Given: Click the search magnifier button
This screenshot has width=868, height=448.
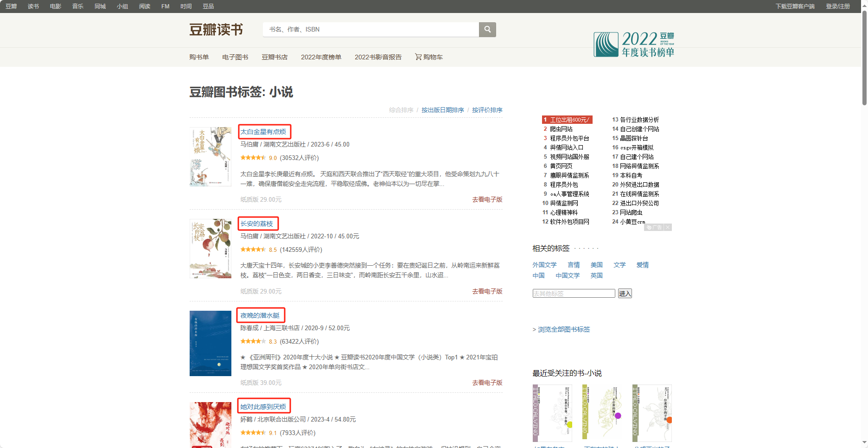Looking at the screenshot, I should coord(487,30).
